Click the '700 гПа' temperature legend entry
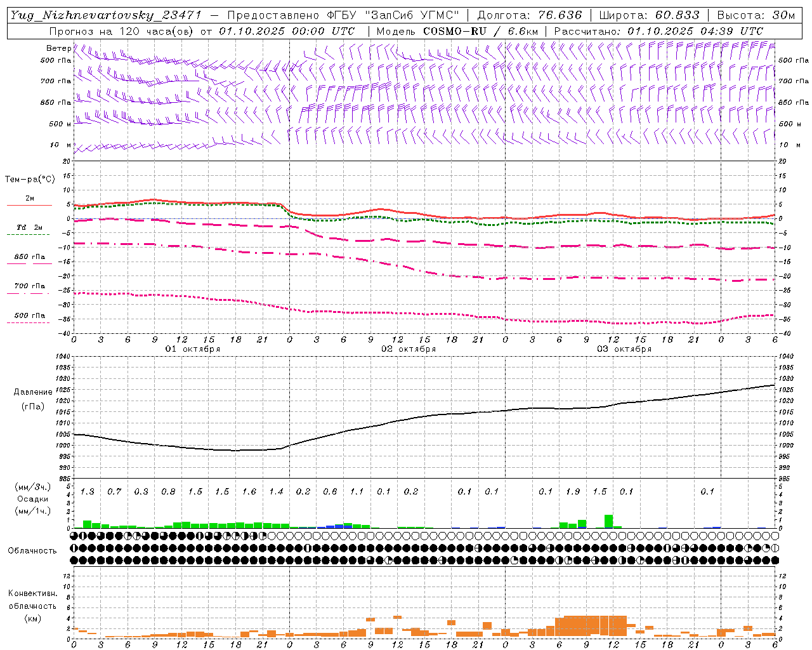 pyautogui.click(x=30, y=286)
